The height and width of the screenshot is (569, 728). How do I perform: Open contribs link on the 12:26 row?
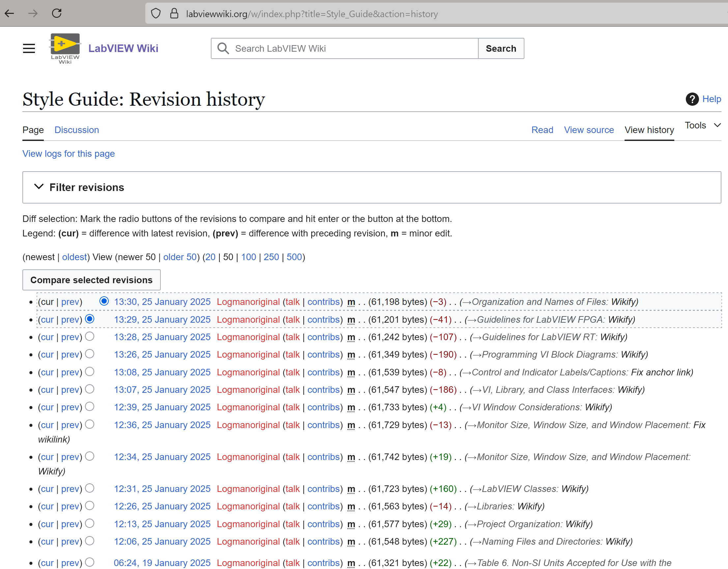coord(323,507)
